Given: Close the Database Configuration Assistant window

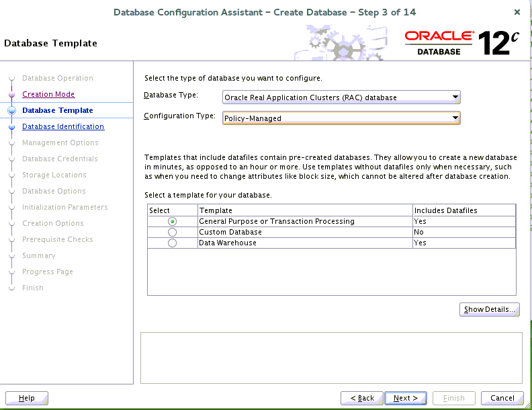Looking at the screenshot, I should [x=517, y=12].
